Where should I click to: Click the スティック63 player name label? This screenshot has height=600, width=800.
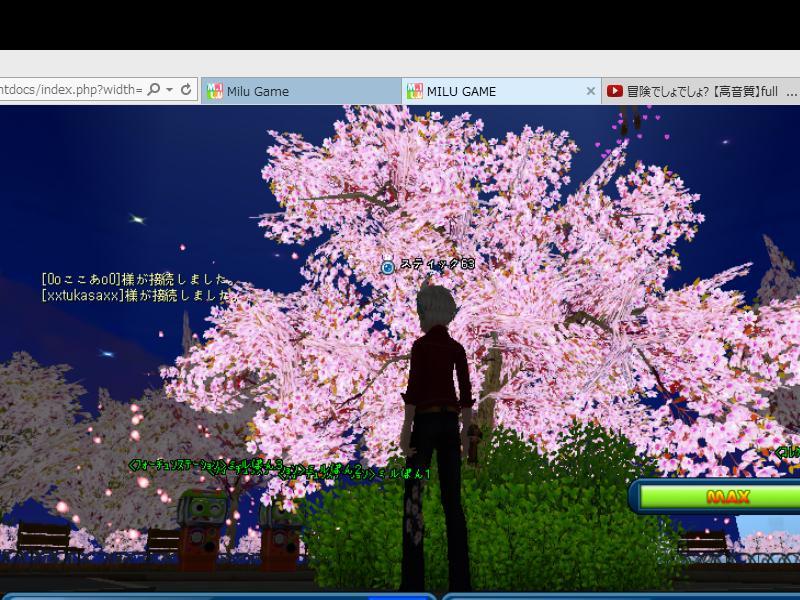click(x=437, y=265)
